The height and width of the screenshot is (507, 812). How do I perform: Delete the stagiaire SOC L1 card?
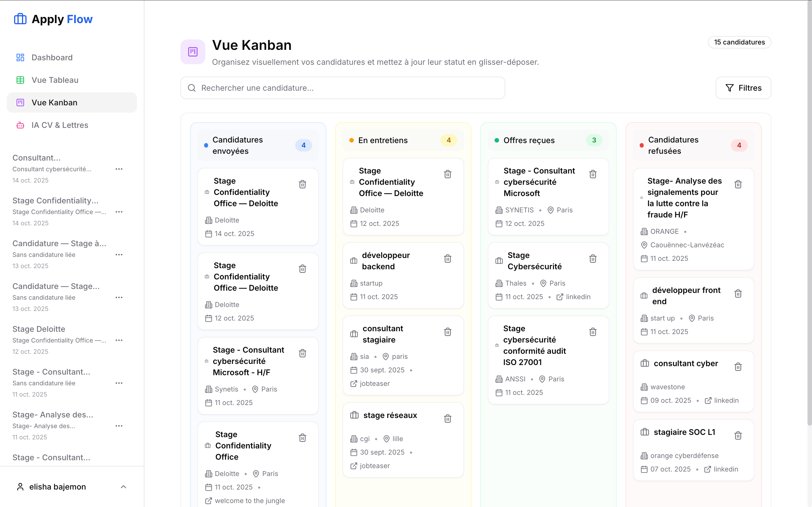click(738, 435)
